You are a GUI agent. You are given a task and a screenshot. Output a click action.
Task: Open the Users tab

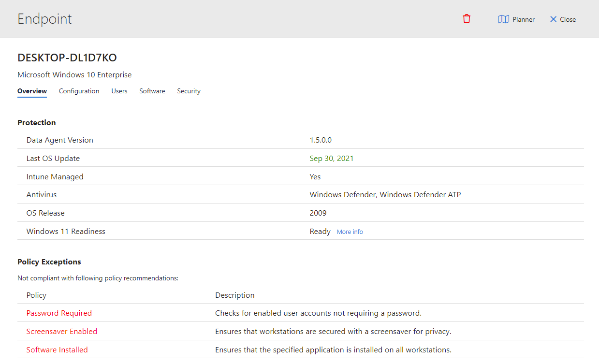[x=119, y=91]
